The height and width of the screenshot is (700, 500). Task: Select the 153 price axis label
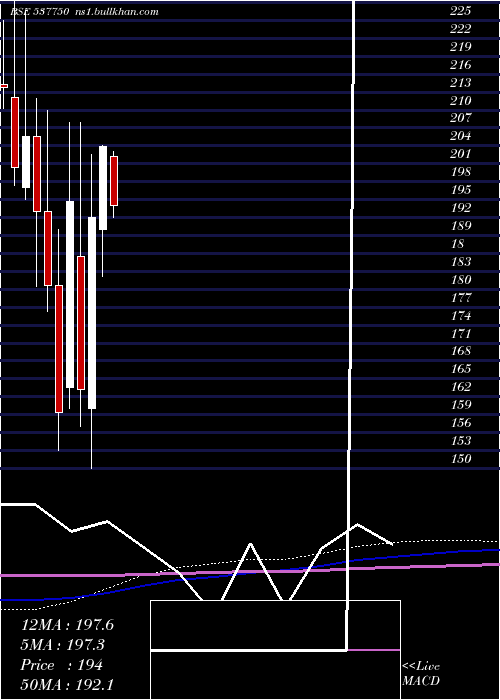(x=460, y=440)
